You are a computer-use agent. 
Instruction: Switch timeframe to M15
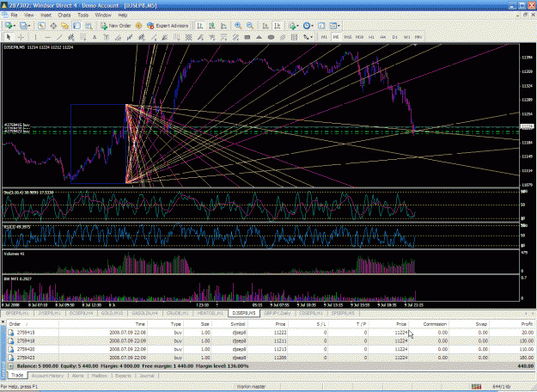[348, 37]
